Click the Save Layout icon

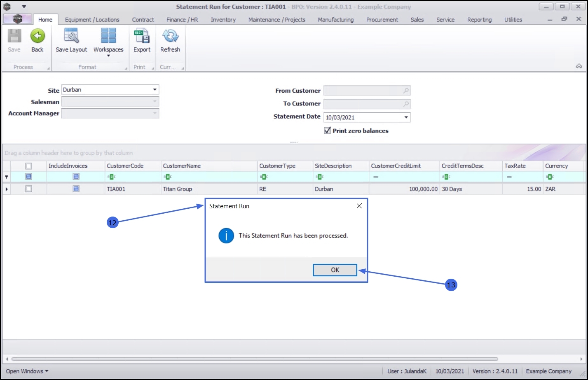(71, 36)
